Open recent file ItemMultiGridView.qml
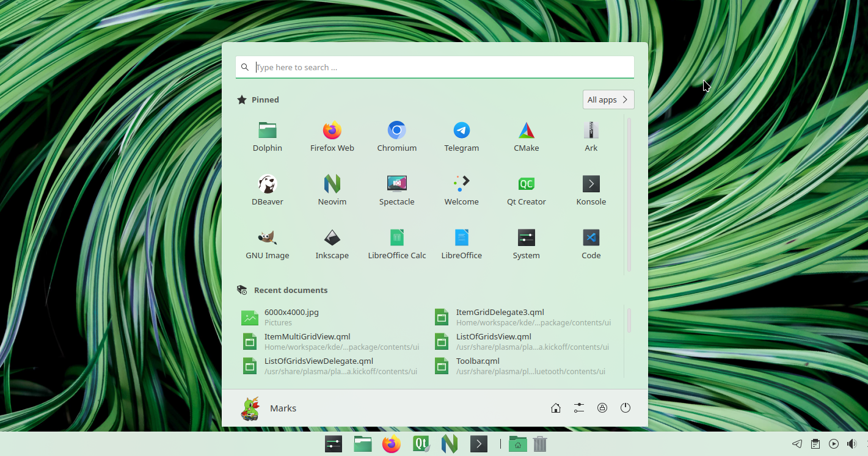 [x=330, y=342]
